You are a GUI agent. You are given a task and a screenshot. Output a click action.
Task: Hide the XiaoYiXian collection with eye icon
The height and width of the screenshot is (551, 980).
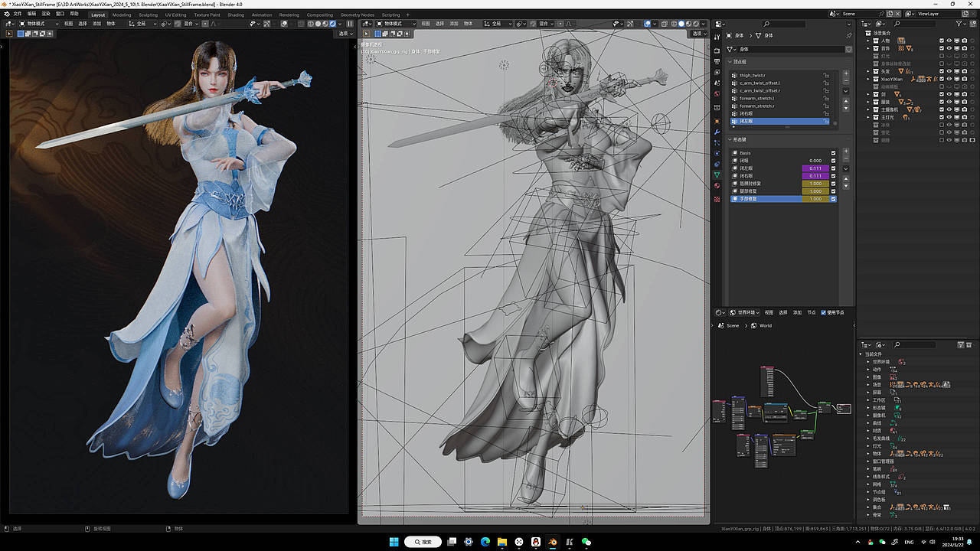pos(949,79)
